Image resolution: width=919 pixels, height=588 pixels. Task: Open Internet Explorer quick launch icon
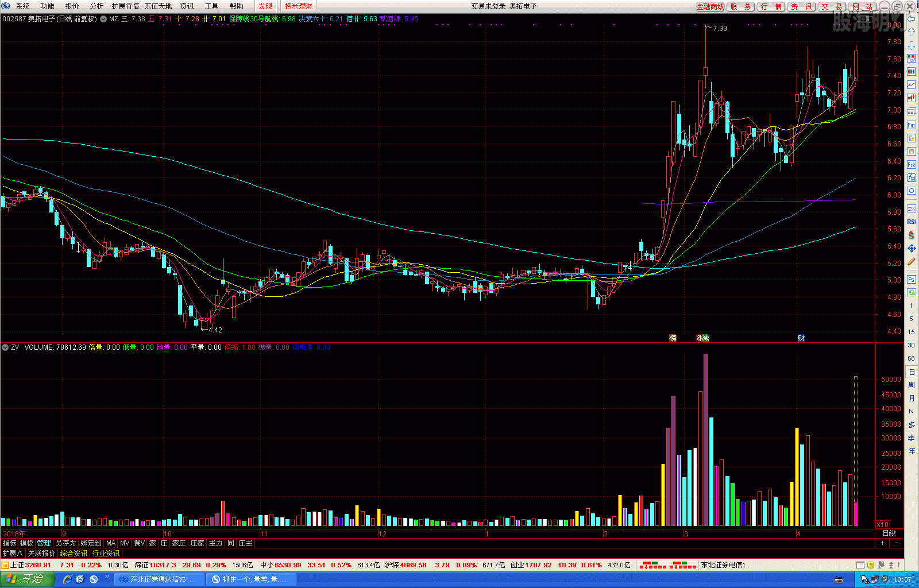pos(67,579)
